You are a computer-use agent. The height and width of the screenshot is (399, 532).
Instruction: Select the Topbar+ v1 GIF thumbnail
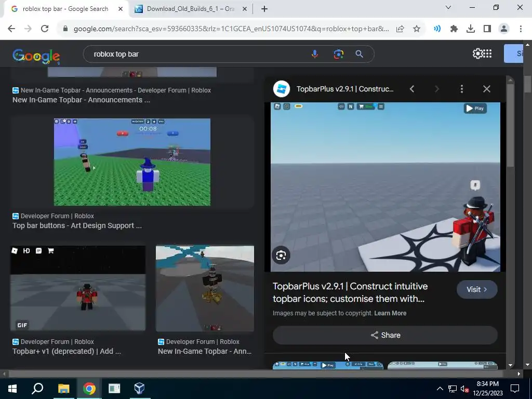coord(78,288)
